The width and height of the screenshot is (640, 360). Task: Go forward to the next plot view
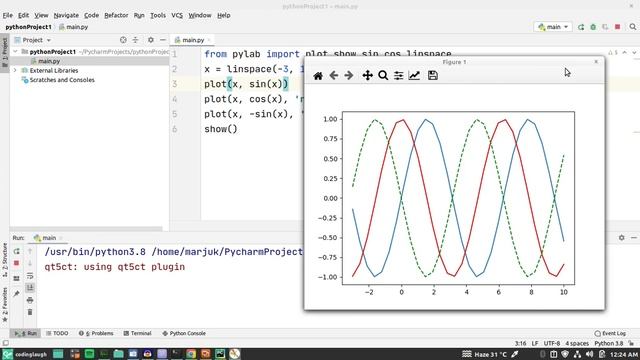coord(349,76)
